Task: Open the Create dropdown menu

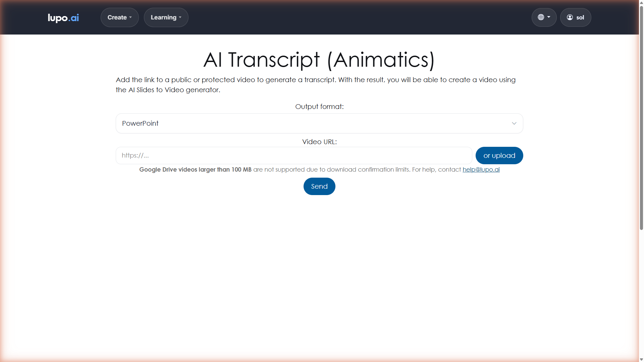Action: (119, 17)
